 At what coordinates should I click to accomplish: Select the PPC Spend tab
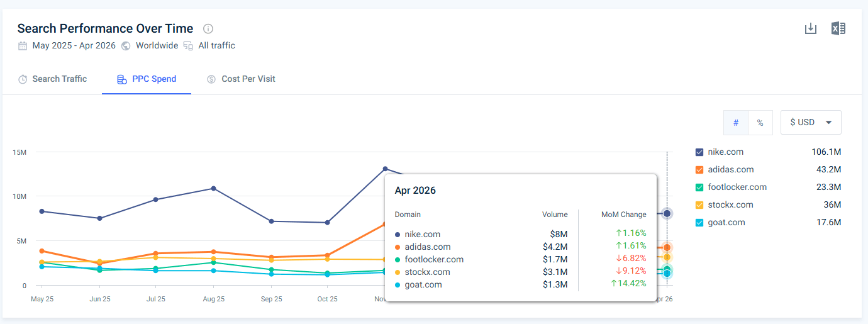point(147,79)
